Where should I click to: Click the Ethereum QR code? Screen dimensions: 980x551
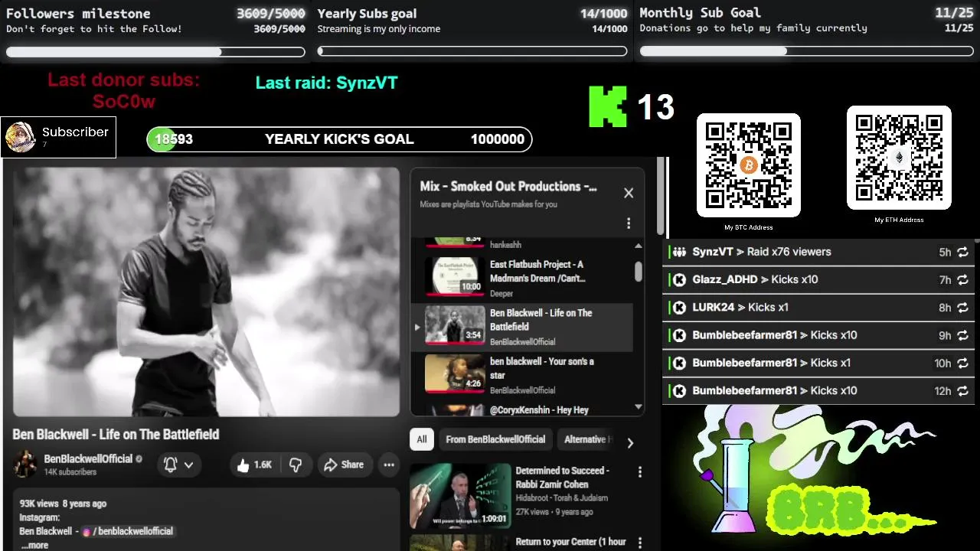pos(899,158)
